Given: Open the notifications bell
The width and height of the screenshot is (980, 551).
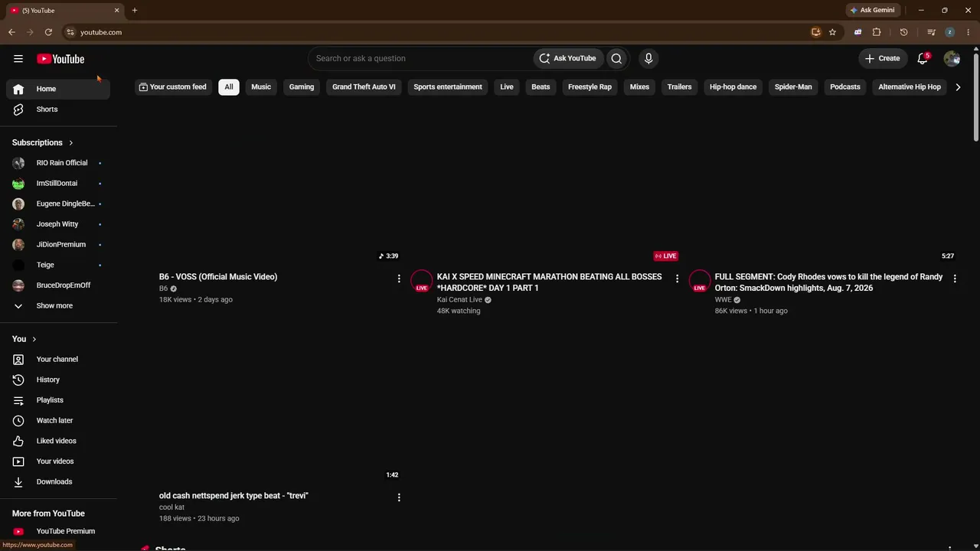Looking at the screenshot, I should click(x=923, y=58).
